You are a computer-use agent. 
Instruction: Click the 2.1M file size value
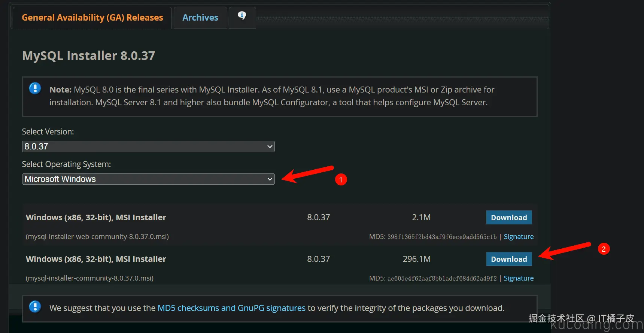click(421, 218)
